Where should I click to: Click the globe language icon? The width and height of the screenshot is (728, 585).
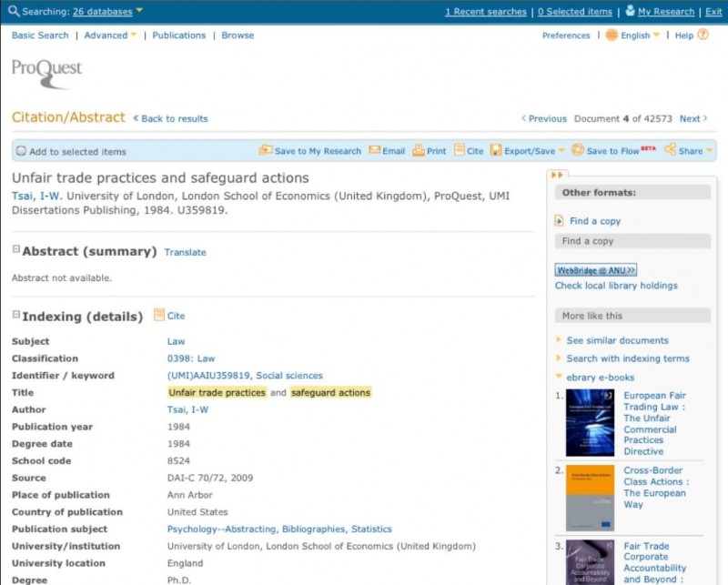612,35
